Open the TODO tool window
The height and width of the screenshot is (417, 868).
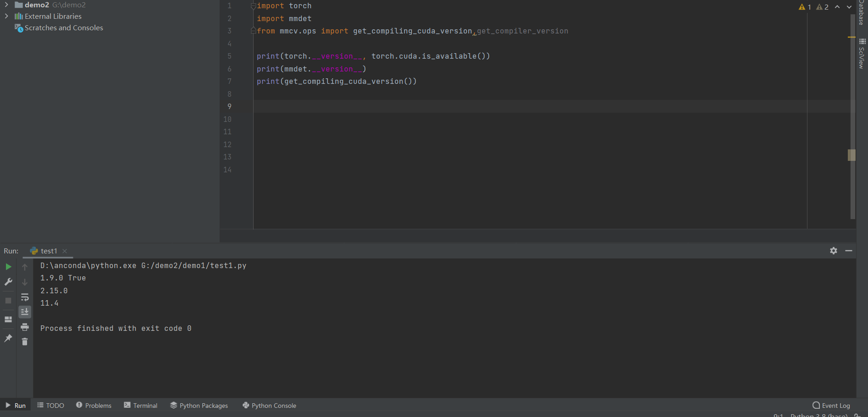click(x=50, y=406)
